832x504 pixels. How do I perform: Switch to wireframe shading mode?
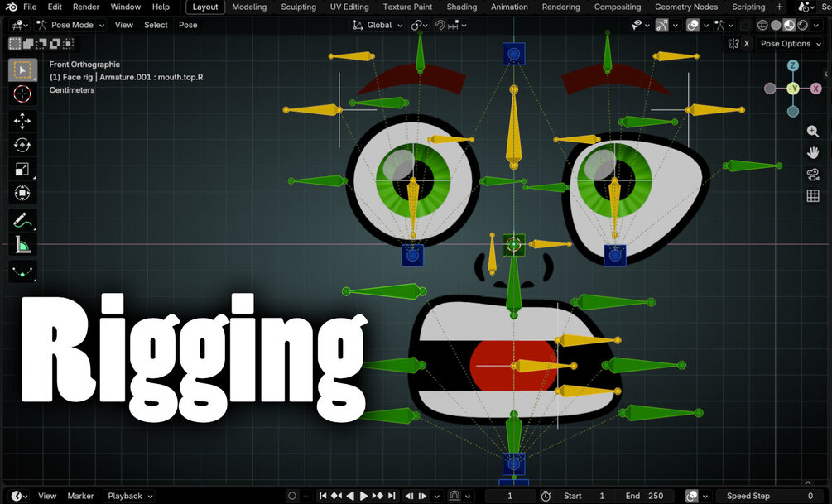click(762, 25)
